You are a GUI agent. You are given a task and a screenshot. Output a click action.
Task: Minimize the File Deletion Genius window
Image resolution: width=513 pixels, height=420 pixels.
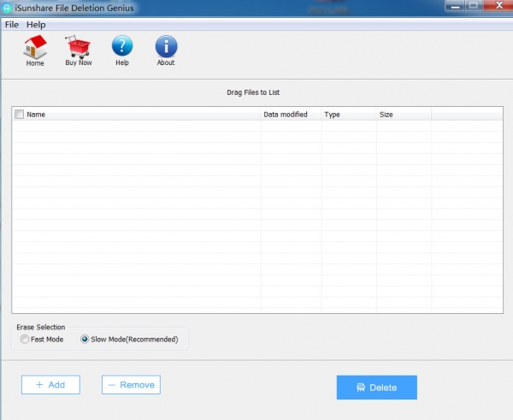click(x=455, y=6)
